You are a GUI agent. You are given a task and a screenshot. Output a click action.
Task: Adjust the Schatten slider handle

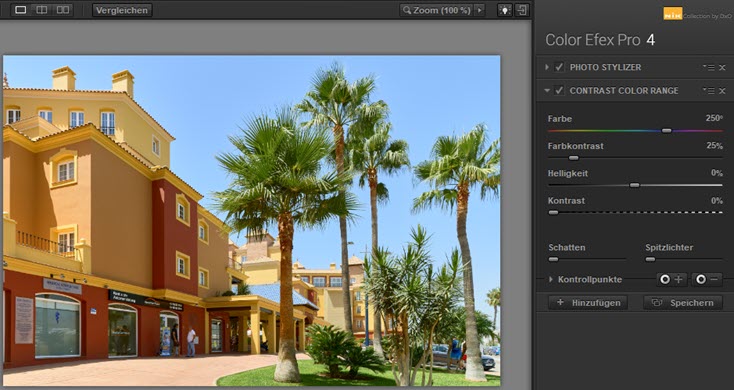553,259
